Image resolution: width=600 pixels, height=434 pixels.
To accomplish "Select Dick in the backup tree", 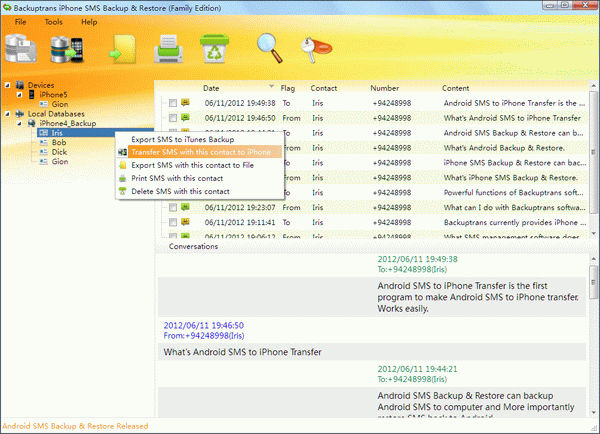I will pyautogui.click(x=59, y=152).
